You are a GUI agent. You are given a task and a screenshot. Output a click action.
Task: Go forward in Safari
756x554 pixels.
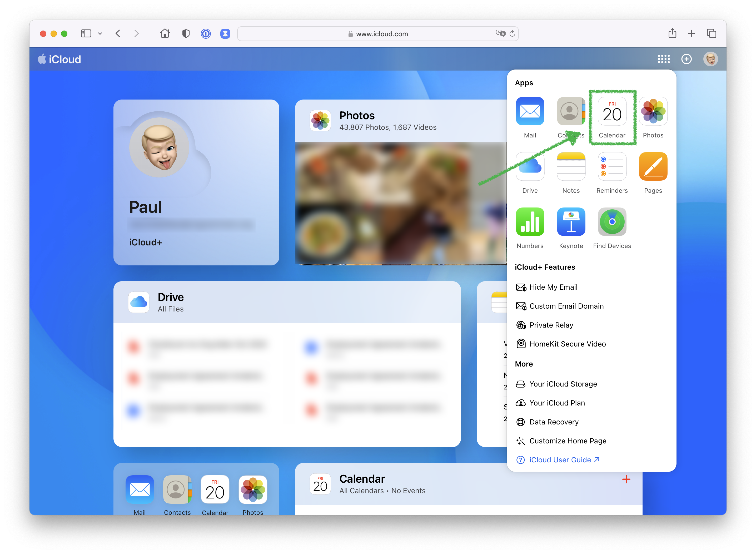point(136,33)
